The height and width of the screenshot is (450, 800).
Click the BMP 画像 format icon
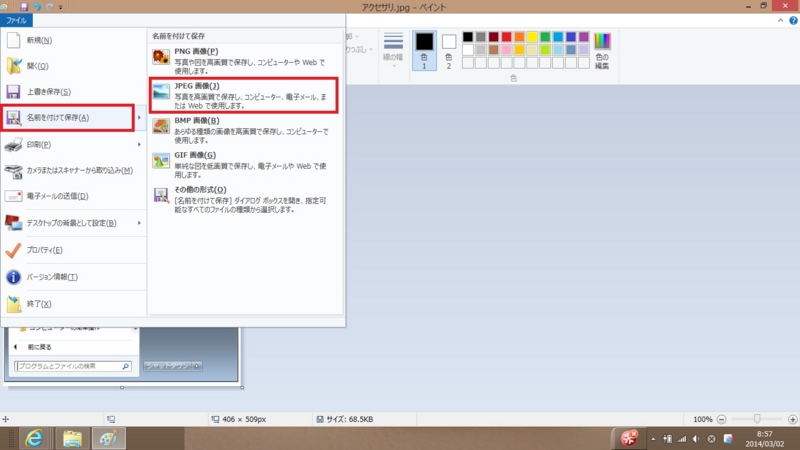pyautogui.click(x=161, y=126)
